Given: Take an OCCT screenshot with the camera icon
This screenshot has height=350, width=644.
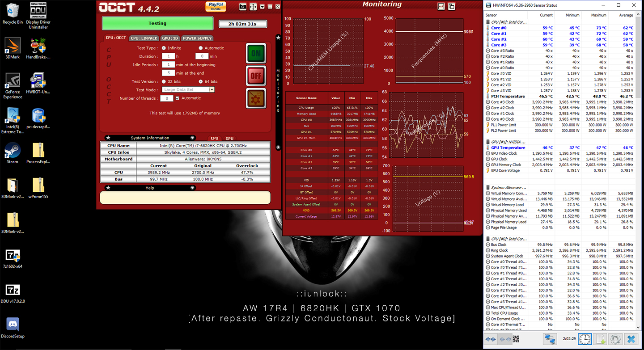Looking at the screenshot, I should (243, 7).
